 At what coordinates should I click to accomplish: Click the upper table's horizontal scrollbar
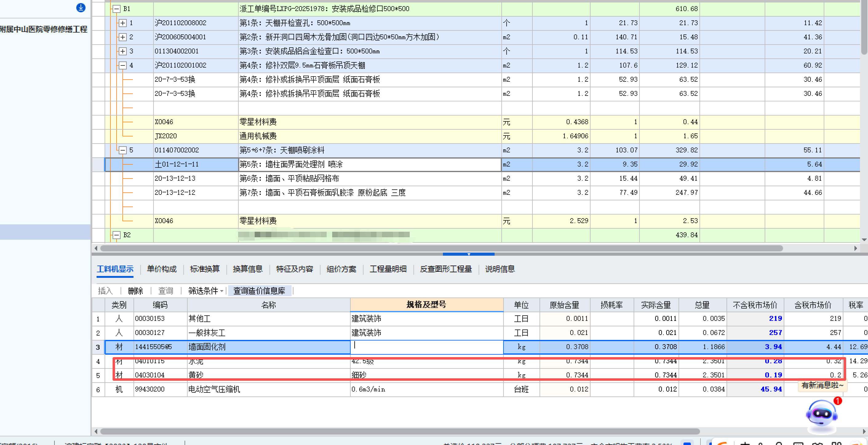click(x=441, y=248)
